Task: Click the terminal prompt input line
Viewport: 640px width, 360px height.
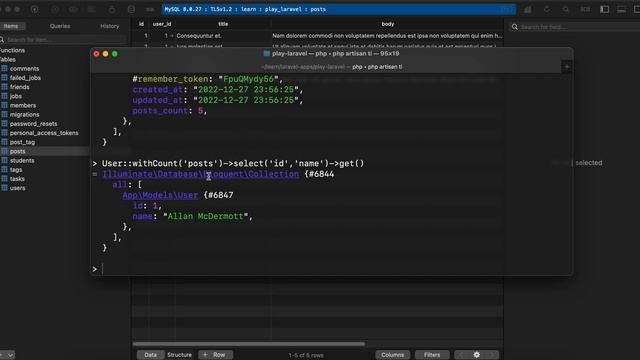Action: pyautogui.click(x=331, y=269)
